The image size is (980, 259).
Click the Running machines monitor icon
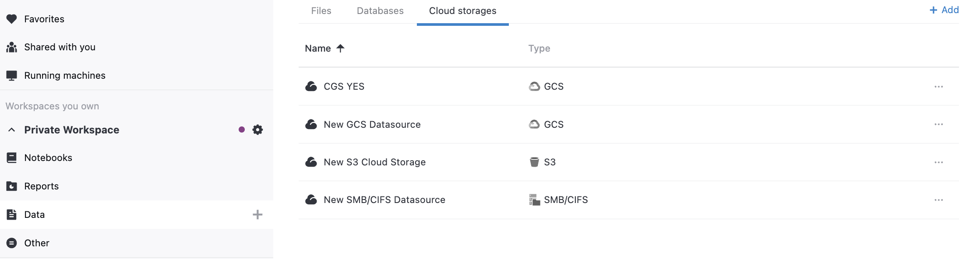11,75
